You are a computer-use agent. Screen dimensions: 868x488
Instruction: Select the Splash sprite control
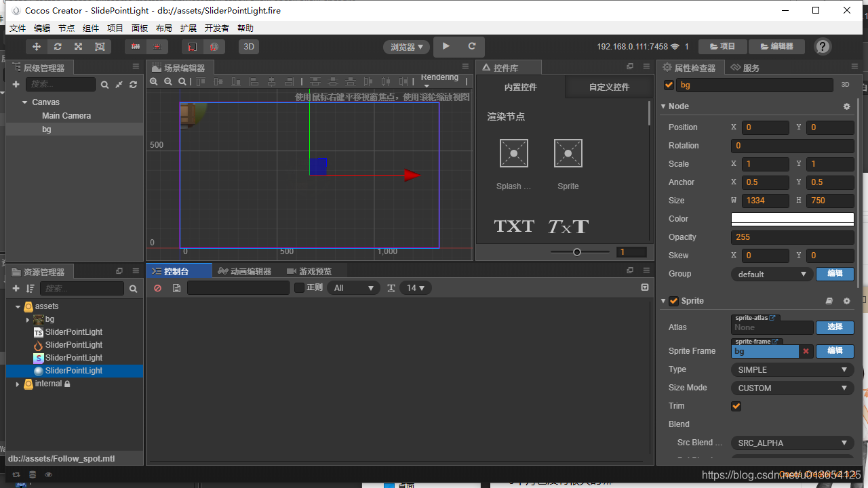pyautogui.click(x=514, y=153)
